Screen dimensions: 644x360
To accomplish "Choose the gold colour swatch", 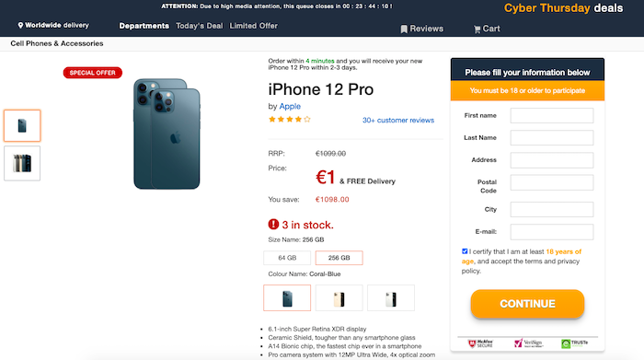I will click(339, 298).
